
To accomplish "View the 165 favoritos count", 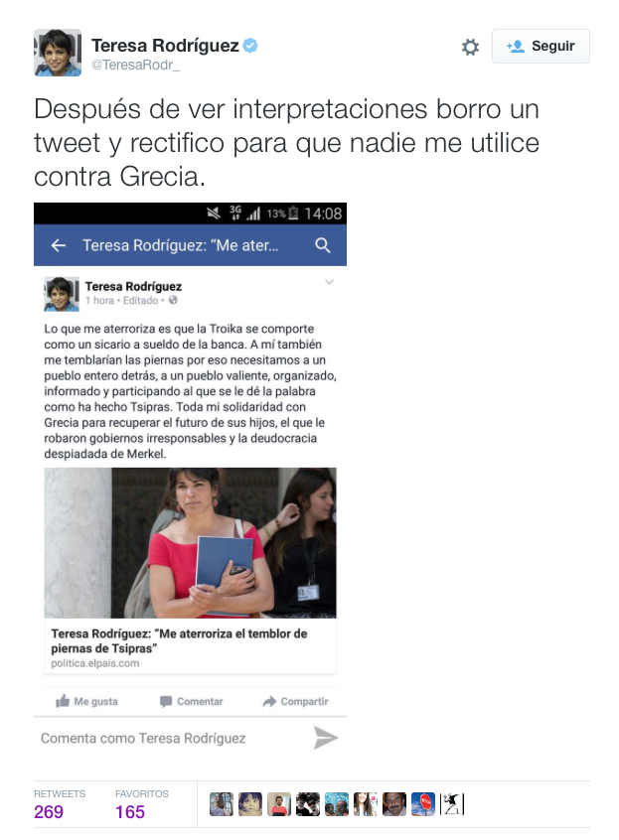I will [130, 811].
